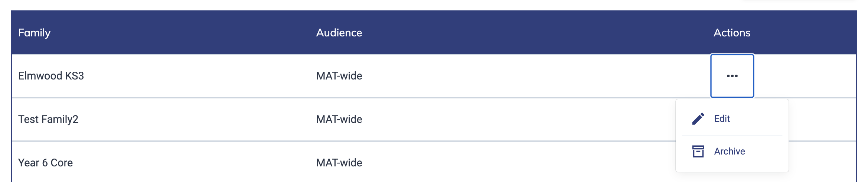Open the Test Family2 family name

[48, 119]
